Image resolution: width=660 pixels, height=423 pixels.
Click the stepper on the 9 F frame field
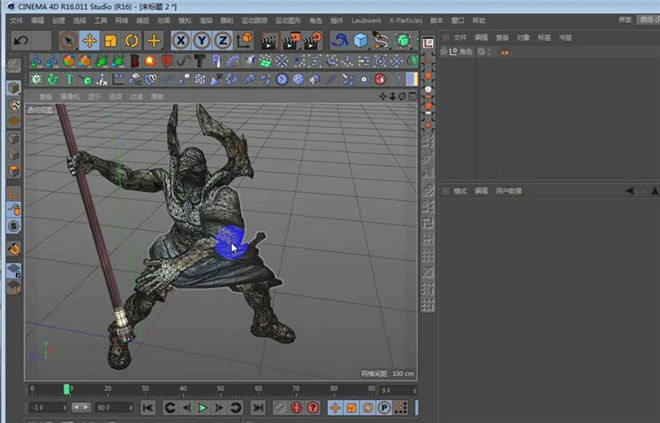click(415, 391)
